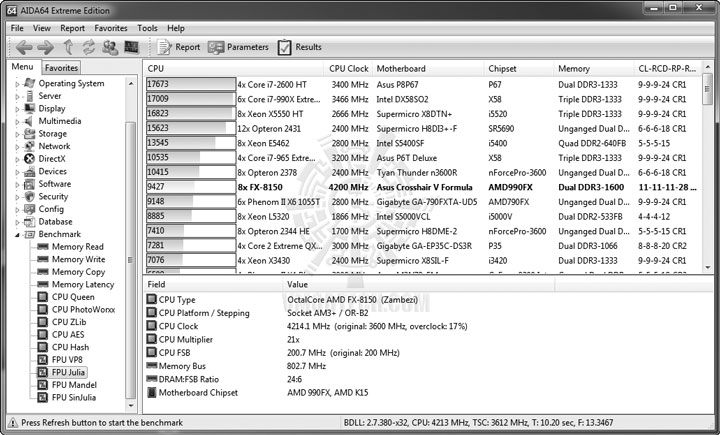Expand the Network tree node
720x435 pixels.
pos(17,147)
